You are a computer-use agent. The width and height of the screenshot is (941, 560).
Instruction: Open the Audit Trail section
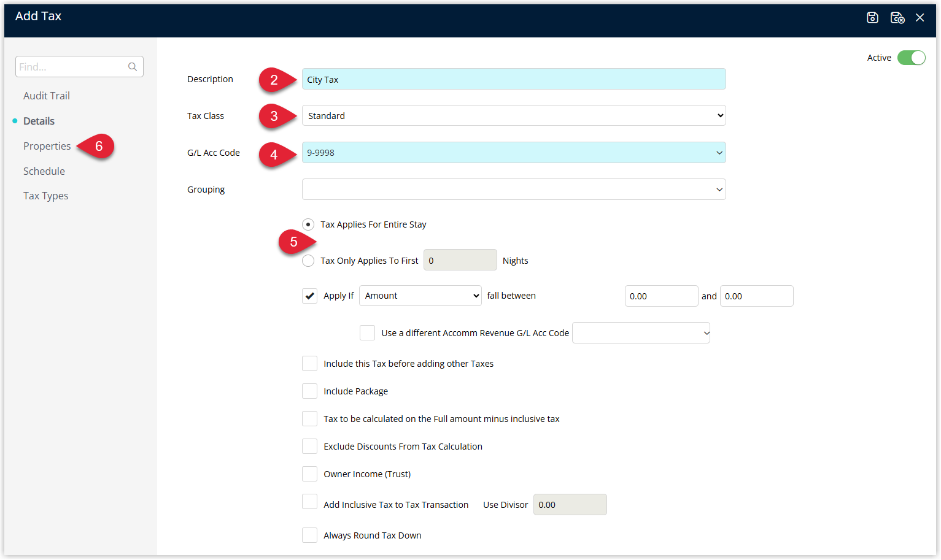coord(47,96)
